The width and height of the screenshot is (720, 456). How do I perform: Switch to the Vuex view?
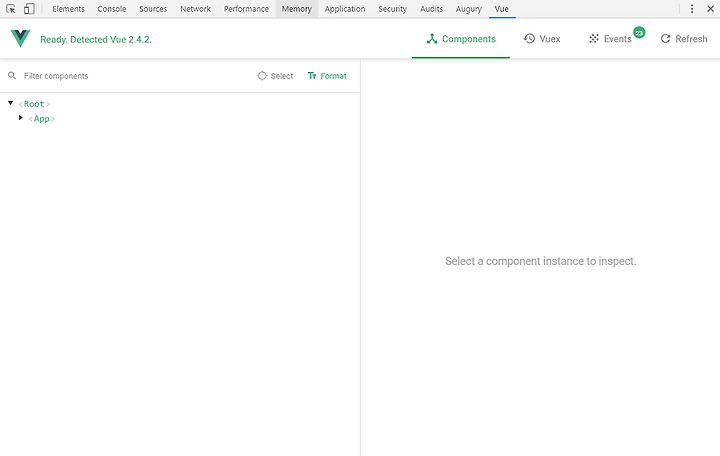click(542, 39)
